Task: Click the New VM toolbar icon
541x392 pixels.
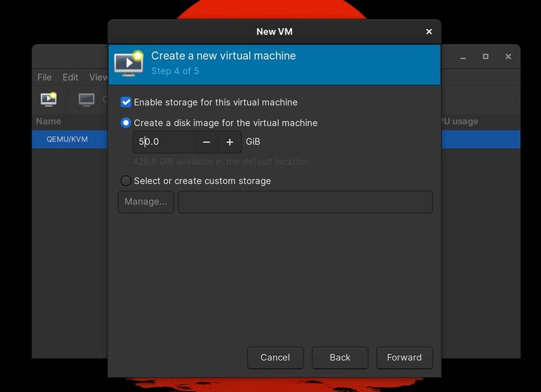Action: click(48, 99)
